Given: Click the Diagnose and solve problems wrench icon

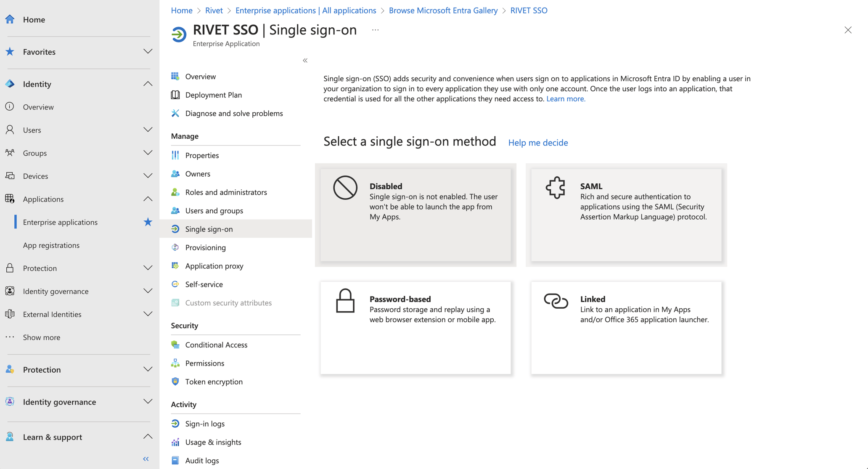Looking at the screenshot, I should pyautogui.click(x=175, y=113).
